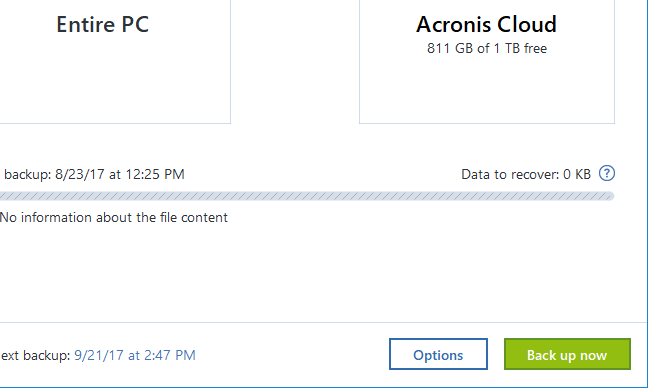Click the '0 KB' recover size value
Image resolution: width=648 pixels, height=388 pixels.
[x=577, y=174]
